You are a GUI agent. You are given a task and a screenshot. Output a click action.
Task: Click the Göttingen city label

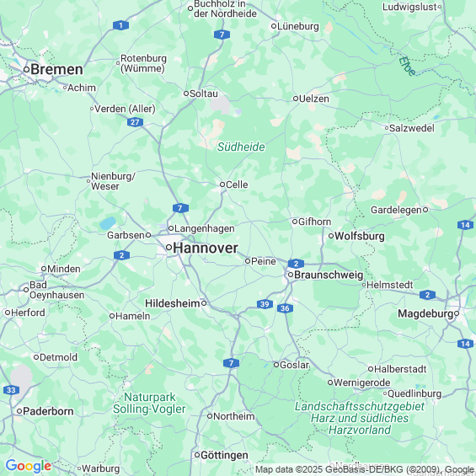tap(225, 455)
